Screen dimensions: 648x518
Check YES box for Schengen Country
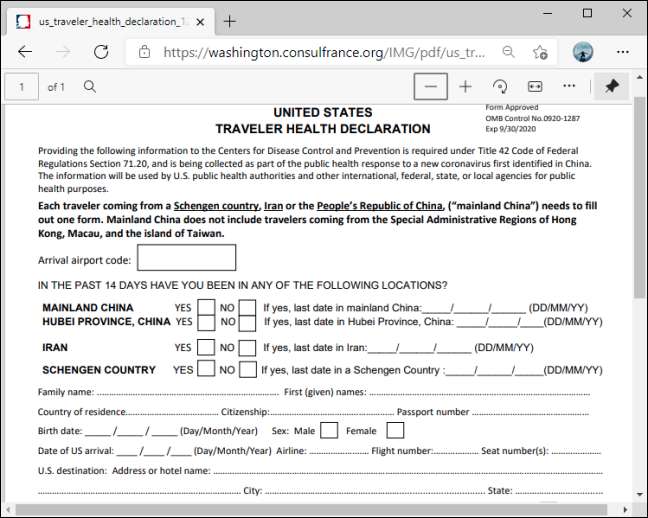pos(206,369)
